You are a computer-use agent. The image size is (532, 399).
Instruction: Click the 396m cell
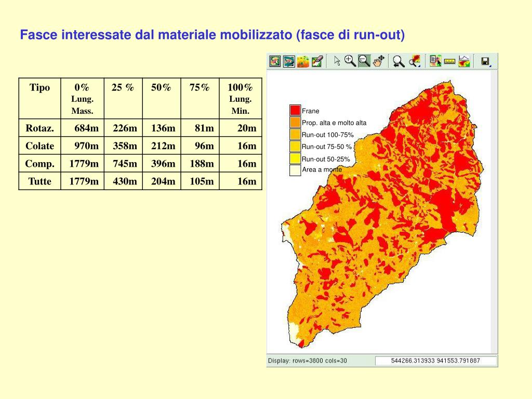pyautogui.click(x=162, y=164)
